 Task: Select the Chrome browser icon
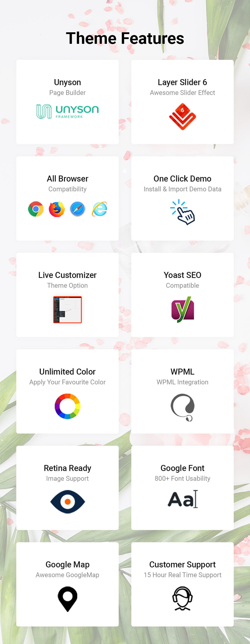click(36, 209)
